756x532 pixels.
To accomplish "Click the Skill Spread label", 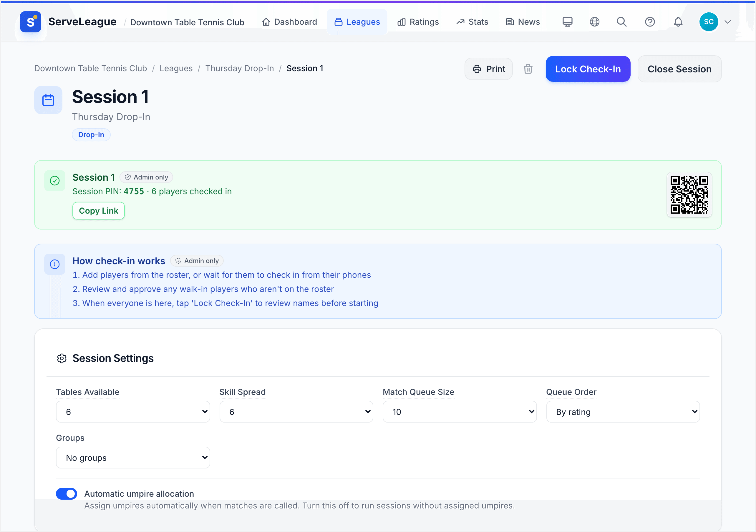I will (243, 392).
